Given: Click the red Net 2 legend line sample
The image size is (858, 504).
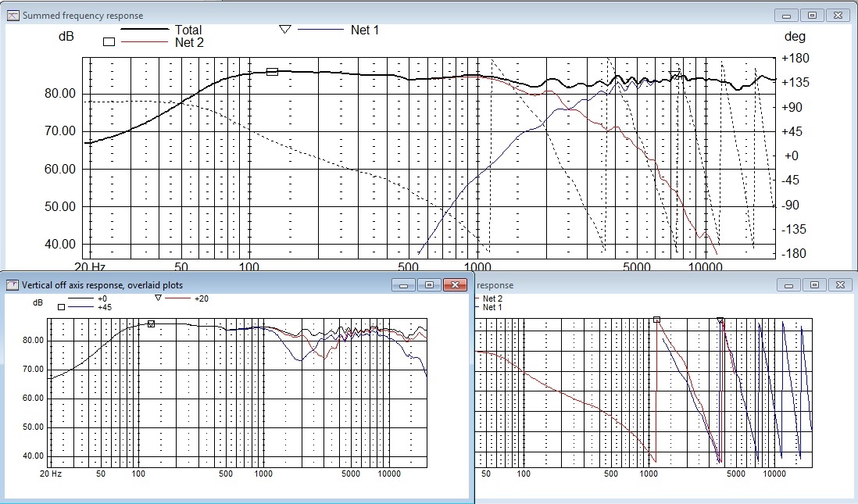Looking at the screenshot, I should pyautogui.click(x=145, y=41).
